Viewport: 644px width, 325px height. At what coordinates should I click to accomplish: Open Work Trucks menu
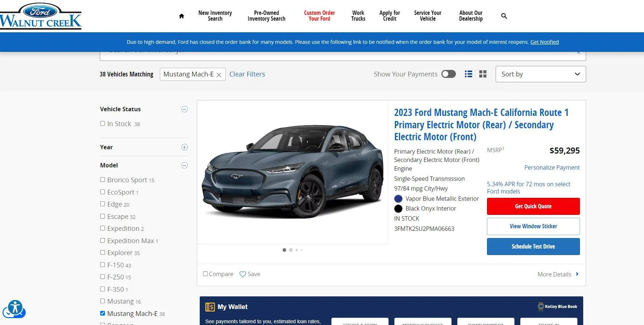pyautogui.click(x=358, y=16)
